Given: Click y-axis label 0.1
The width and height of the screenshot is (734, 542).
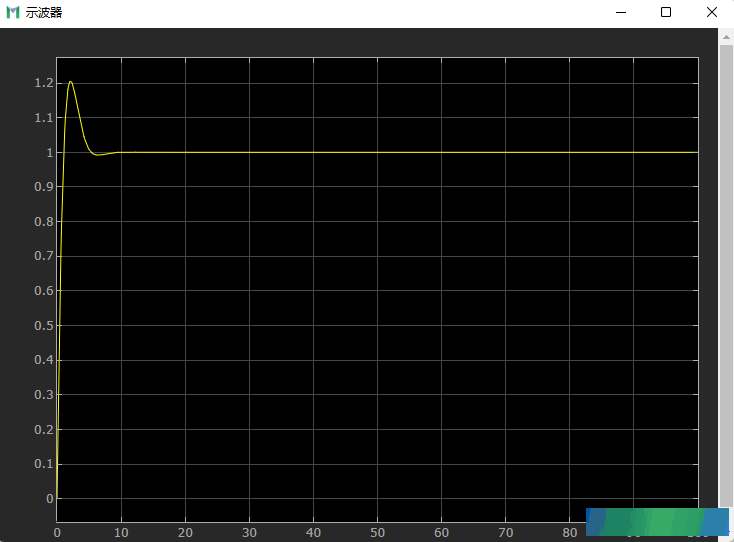Looking at the screenshot, I should tap(44, 464).
